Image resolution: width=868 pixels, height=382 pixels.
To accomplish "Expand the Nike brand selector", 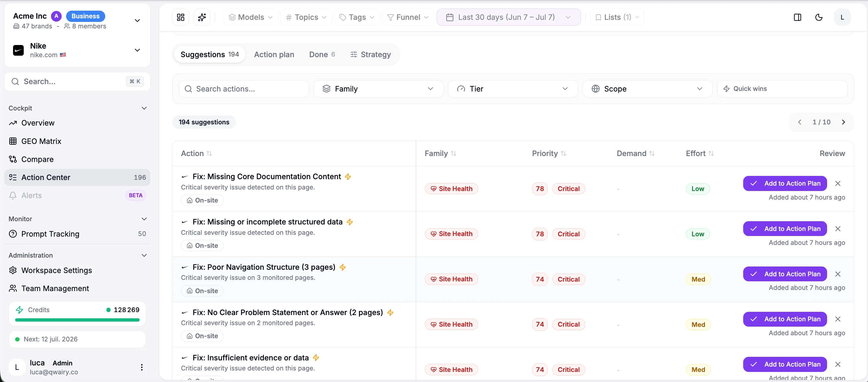I will point(137,50).
